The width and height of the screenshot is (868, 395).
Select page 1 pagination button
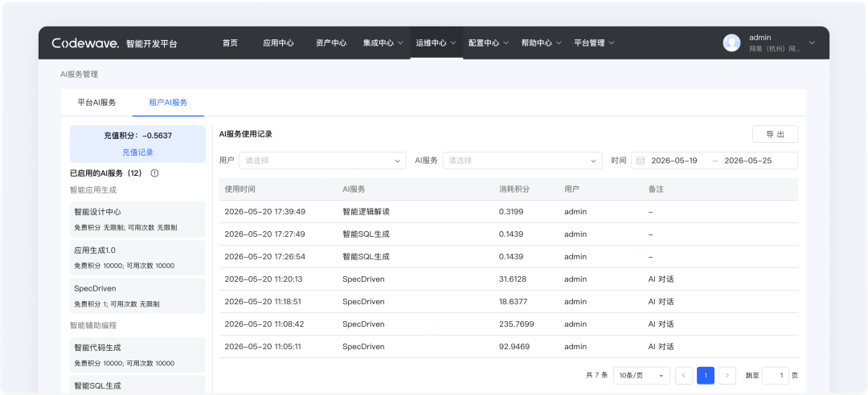(706, 375)
